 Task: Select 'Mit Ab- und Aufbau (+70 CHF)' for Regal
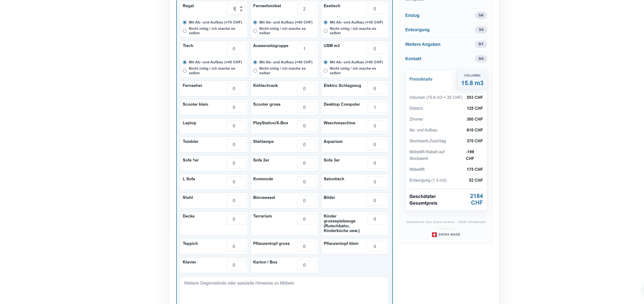click(x=185, y=22)
